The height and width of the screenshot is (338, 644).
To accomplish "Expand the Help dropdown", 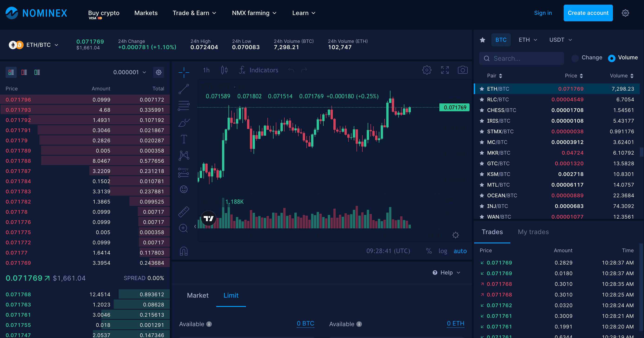I will (447, 273).
